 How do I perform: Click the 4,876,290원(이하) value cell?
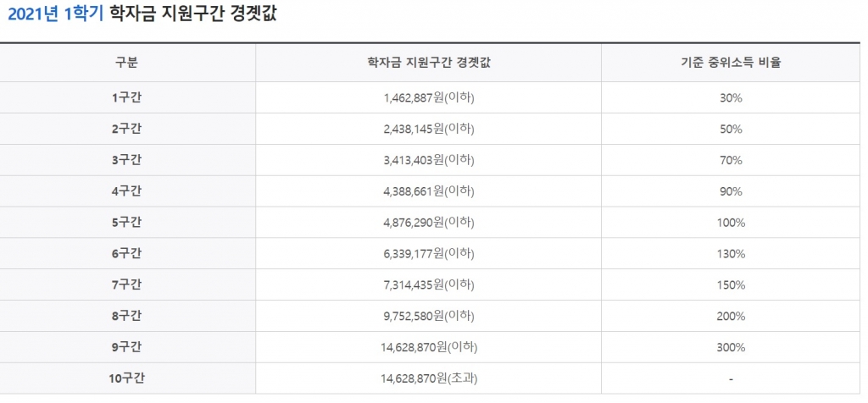429,223
